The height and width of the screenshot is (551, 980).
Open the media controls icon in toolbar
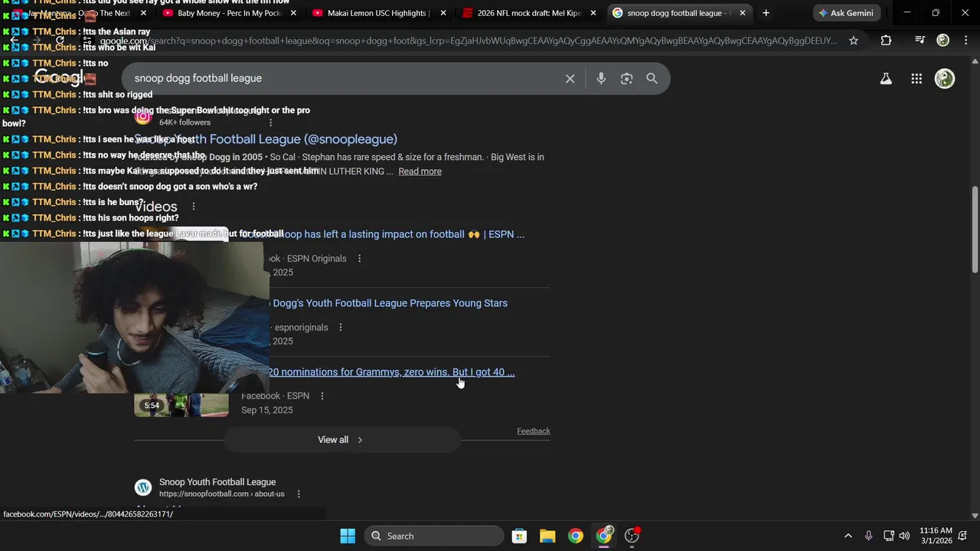point(920,41)
